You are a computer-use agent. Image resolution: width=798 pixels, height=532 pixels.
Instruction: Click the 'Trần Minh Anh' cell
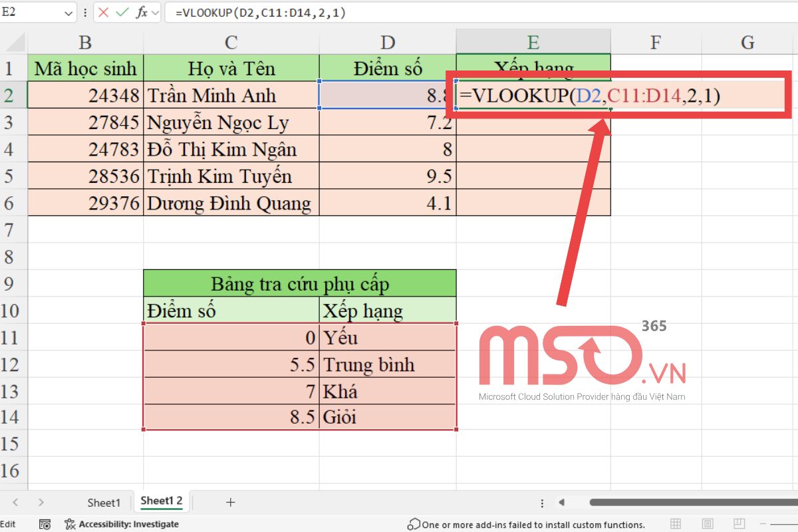[x=231, y=95]
